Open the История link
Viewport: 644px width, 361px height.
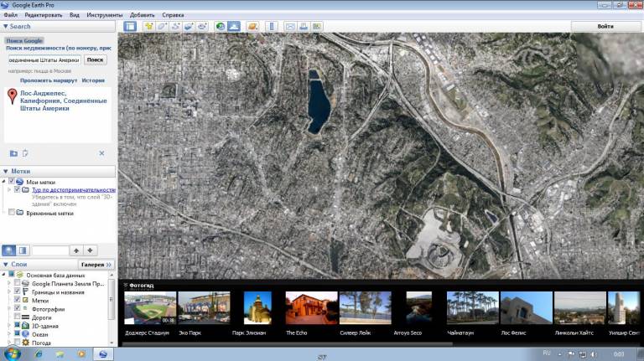tap(93, 80)
